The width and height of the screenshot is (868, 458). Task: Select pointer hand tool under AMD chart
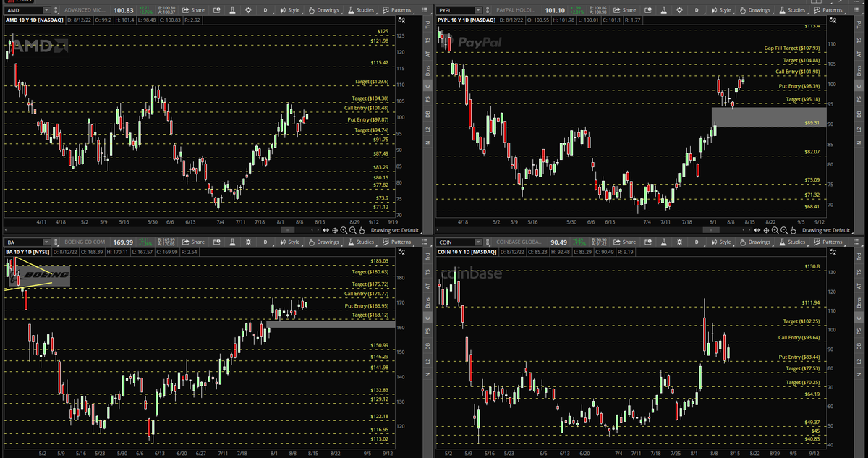(x=362, y=230)
